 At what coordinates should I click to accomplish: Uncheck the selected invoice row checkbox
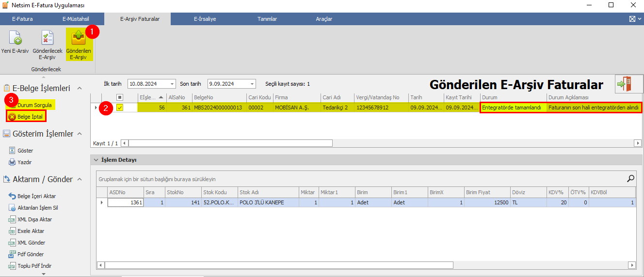(x=120, y=108)
